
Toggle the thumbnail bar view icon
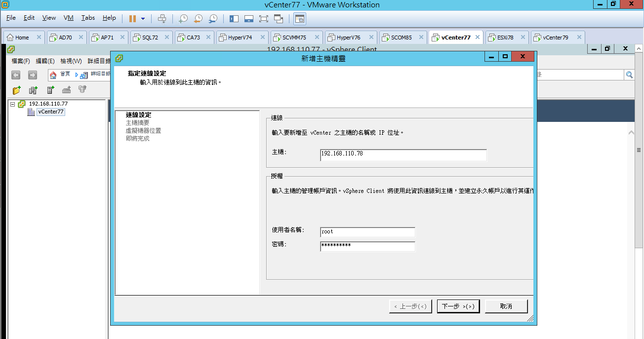[249, 18]
